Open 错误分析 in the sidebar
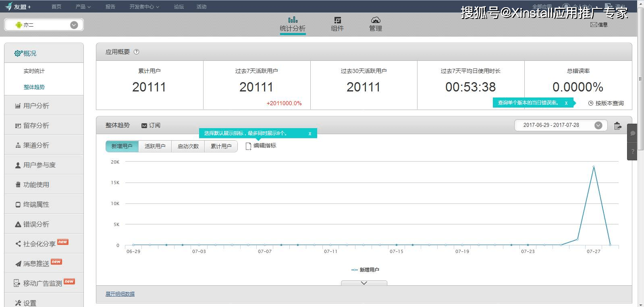Image resolution: width=644 pixels, height=307 pixels. tap(44, 224)
